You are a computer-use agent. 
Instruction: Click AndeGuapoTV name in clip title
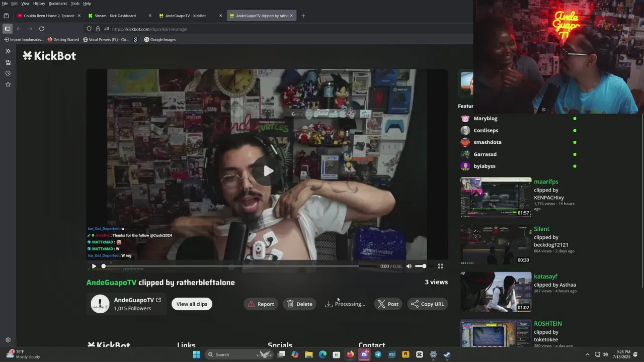click(x=111, y=283)
